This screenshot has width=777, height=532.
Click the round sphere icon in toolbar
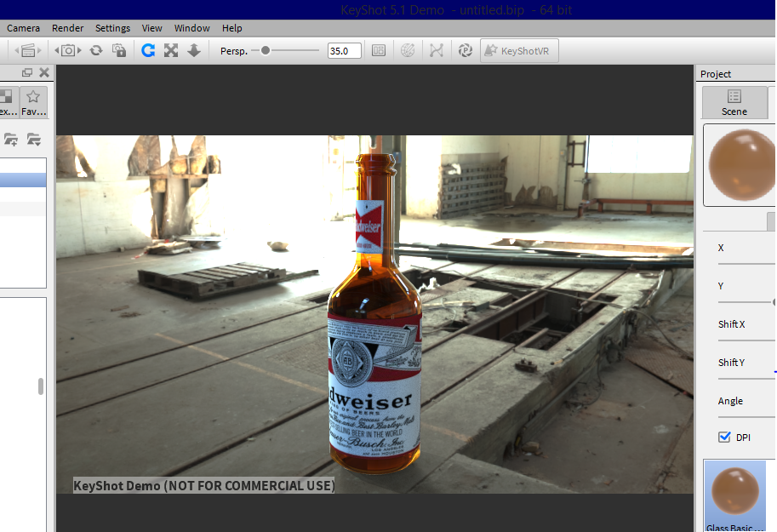(408, 50)
